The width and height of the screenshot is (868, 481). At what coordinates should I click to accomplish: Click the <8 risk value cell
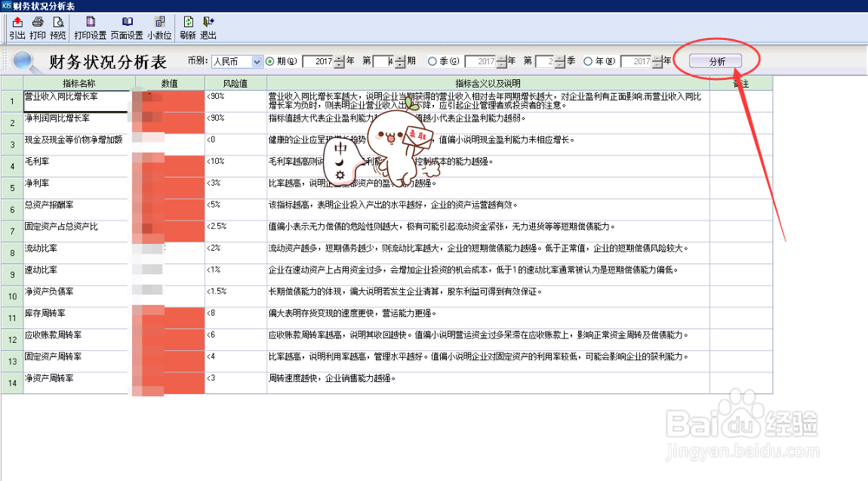(x=235, y=317)
